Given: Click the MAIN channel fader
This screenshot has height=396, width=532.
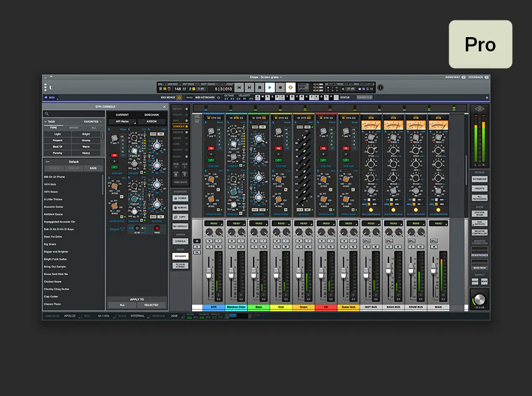Looking at the screenshot, I should pyautogui.click(x=433, y=269).
